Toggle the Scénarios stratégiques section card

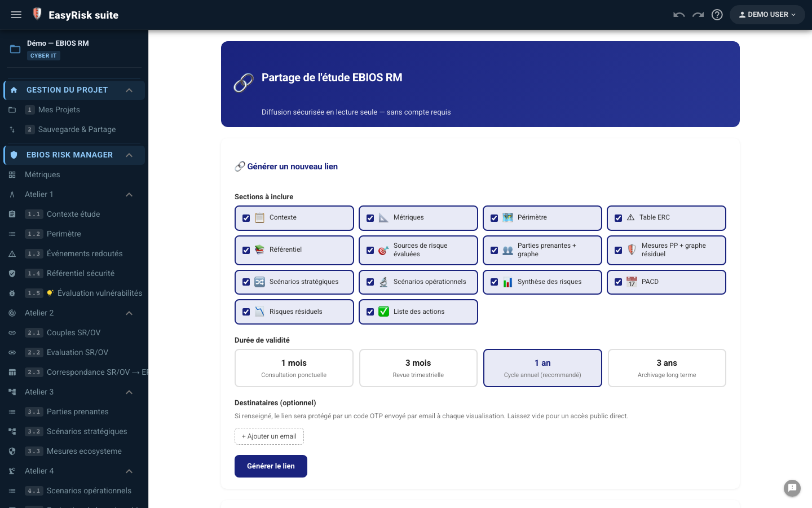pos(294,282)
